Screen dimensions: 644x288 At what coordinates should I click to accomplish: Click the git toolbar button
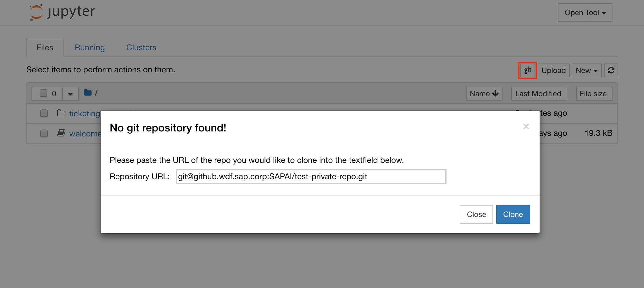[x=527, y=70]
